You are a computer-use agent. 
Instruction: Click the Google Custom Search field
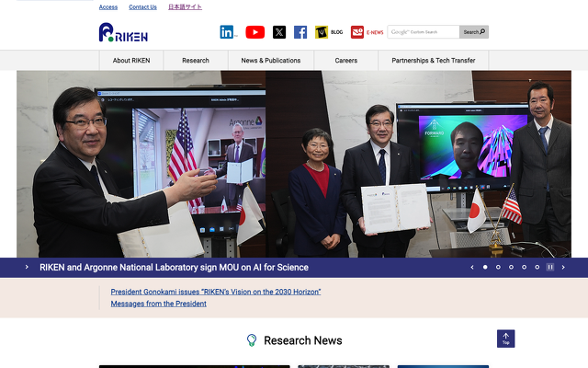pyautogui.click(x=423, y=32)
